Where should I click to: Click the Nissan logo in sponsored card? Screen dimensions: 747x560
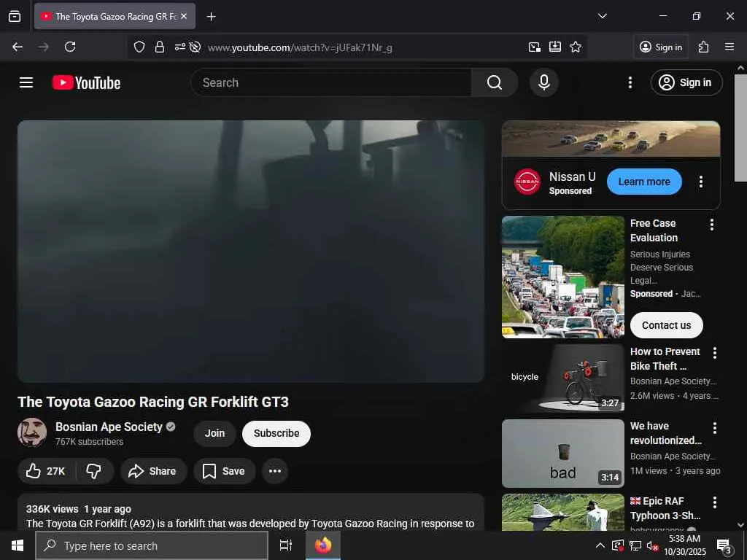(527, 182)
